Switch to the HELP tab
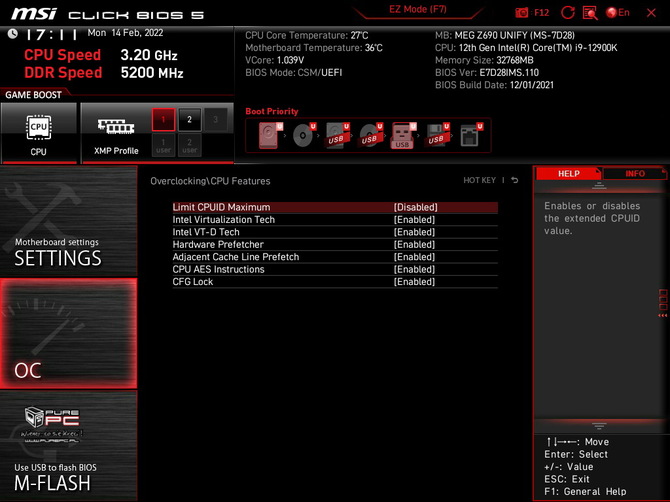 (x=568, y=173)
